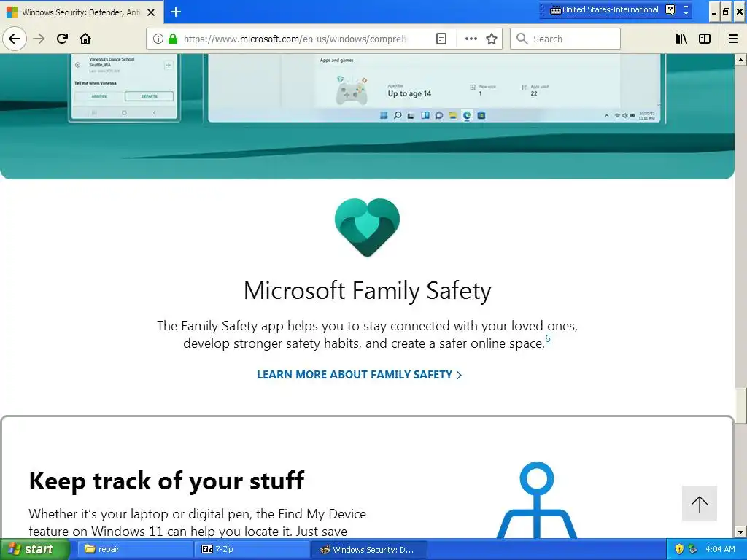Image resolution: width=747 pixels, height=560 pixels.
Task: Switch to the 7-Zip taskbar window
Action: [x=252, y=550]
